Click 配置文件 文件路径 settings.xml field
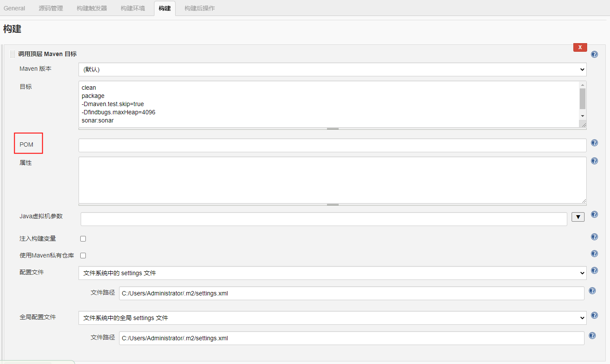The height and width of the screenshot is (364, 610). (x=352, y=293)
